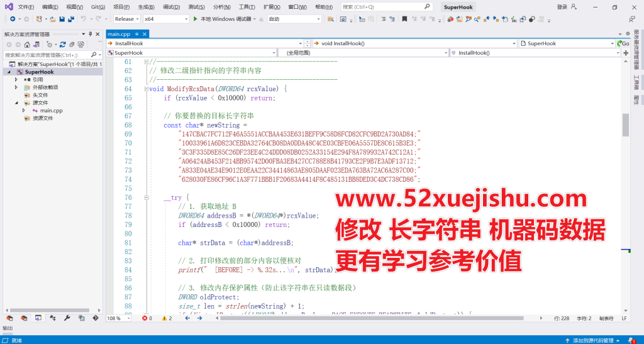Click the split editor icon under Go
Screen dimensions: 644x344
pos(626,53)
